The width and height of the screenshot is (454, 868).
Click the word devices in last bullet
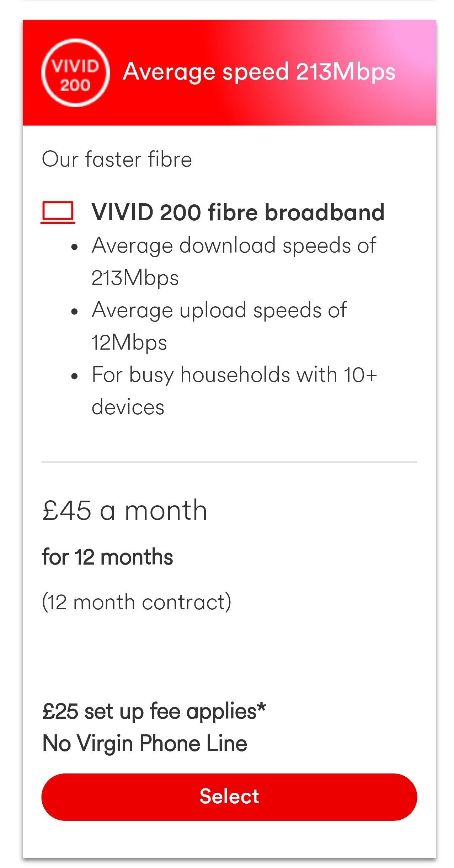128,407
